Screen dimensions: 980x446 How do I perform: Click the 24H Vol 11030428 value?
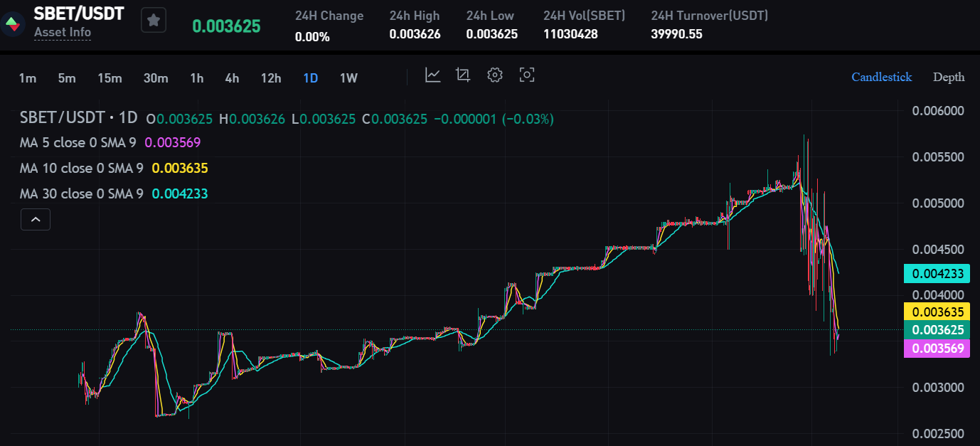570,34
